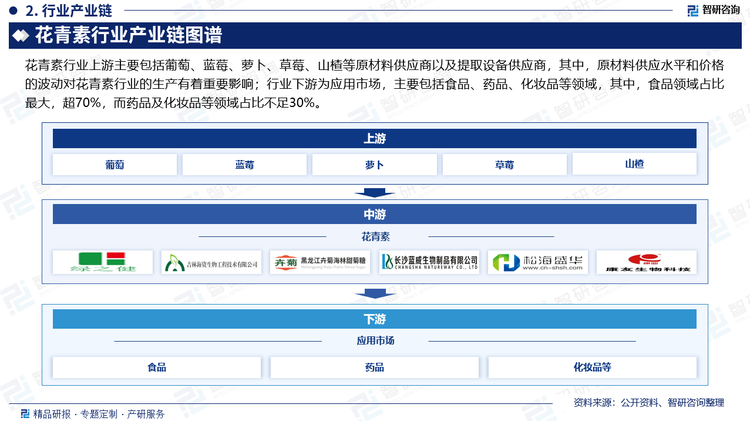The width and height of the screenshot is (750, 421).
Task: Click the 葡萄 box
Action: [115, 165]
